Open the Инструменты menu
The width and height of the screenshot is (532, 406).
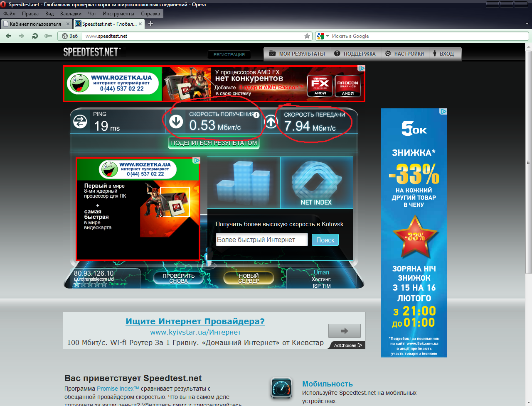click(x=118, y=14)
